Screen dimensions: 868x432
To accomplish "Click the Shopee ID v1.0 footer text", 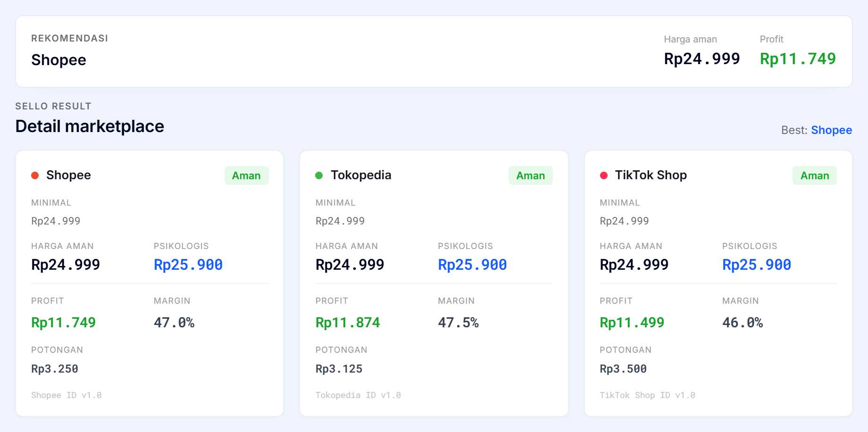I will (67, 395).
